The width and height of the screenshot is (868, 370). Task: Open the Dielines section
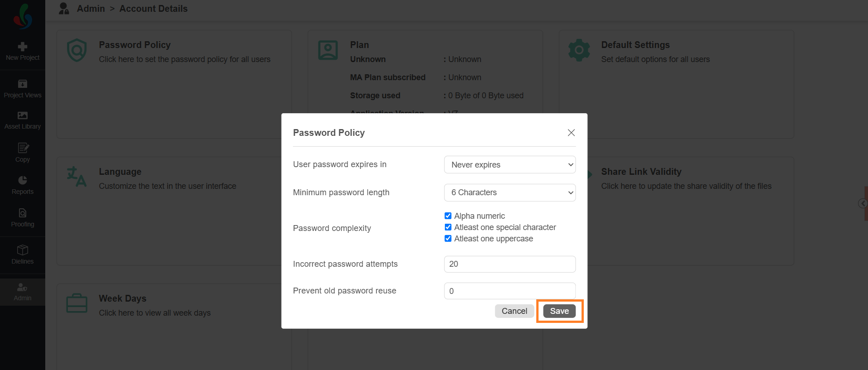point(23,255)
